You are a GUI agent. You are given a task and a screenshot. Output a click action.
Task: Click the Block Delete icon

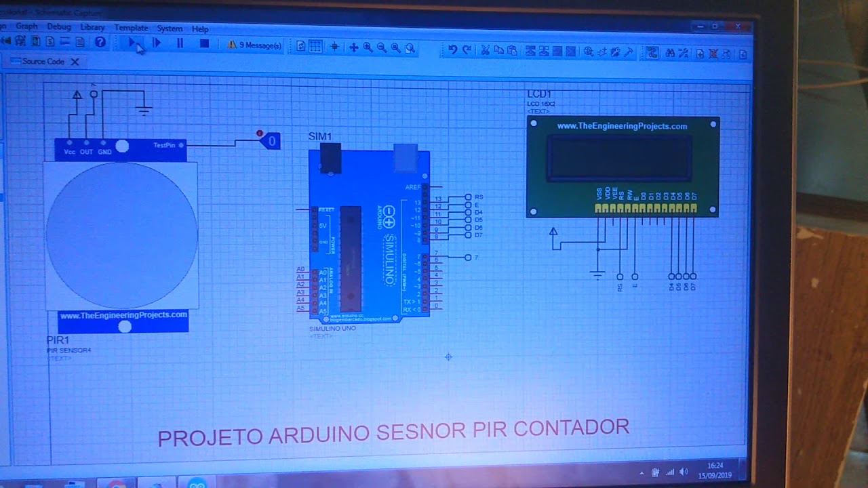tap(571, 52)
